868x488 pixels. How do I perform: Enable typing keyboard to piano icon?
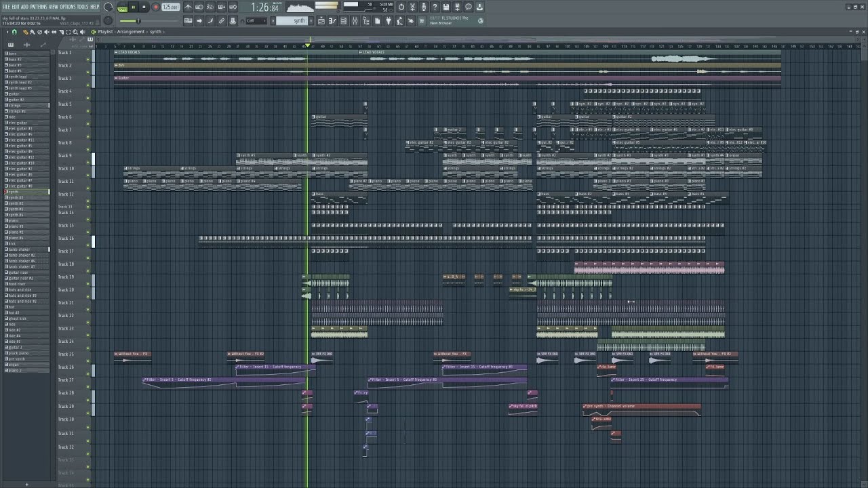pos(188,20)
